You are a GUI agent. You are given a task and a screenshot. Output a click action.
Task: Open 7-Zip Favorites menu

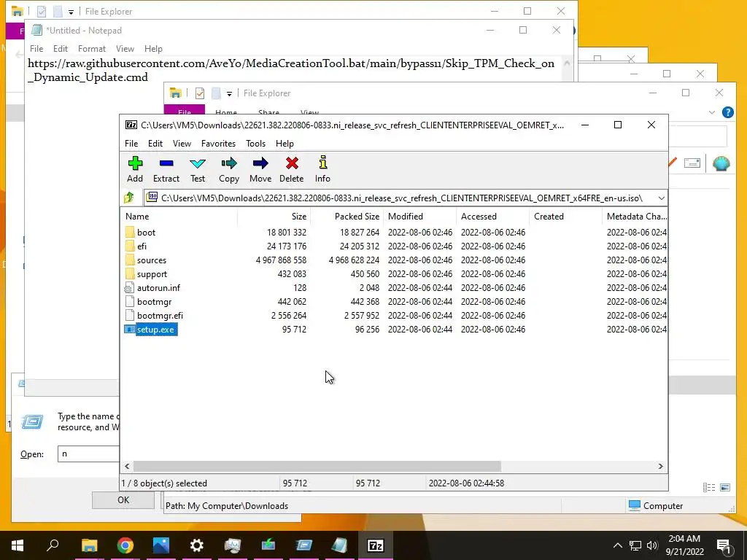point(218,144)
